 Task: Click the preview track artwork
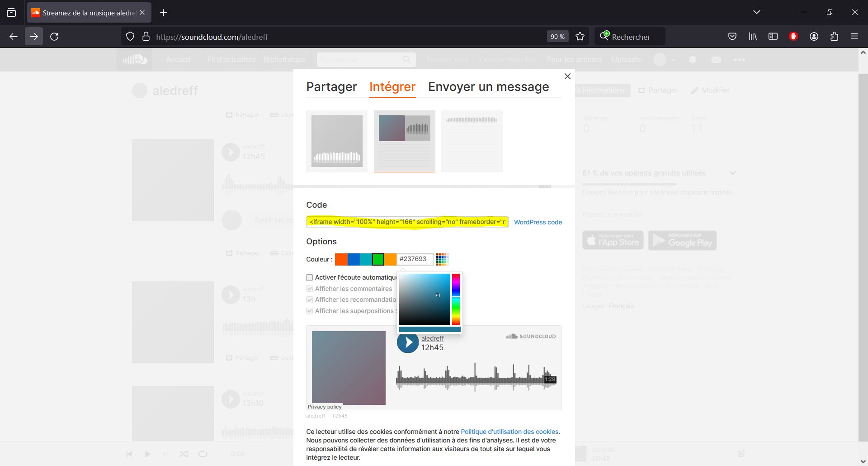point(349,368)
